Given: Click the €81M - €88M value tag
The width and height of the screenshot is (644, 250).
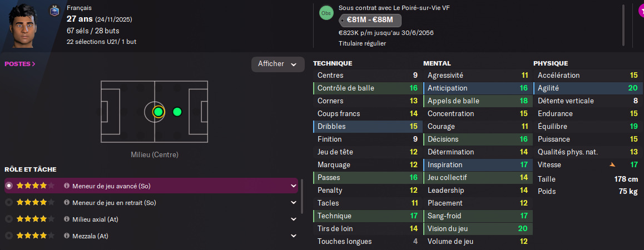Looking at the screenshot, I should [370, 20].
